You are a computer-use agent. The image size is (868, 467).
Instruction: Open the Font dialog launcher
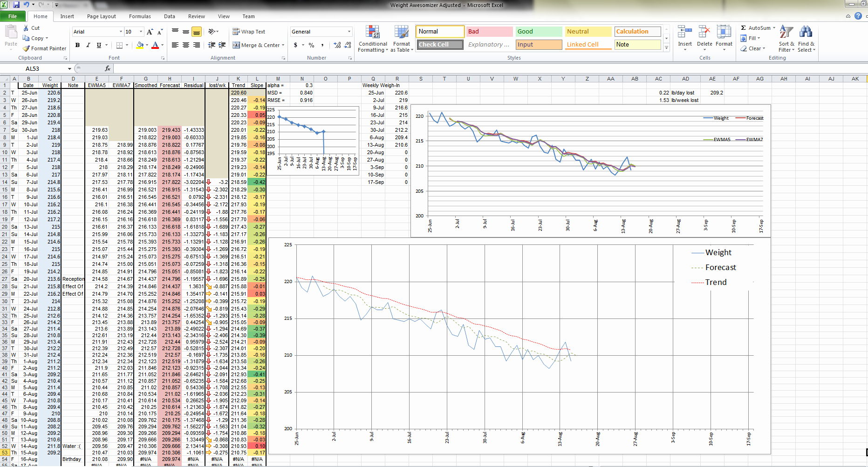(163, 58)
